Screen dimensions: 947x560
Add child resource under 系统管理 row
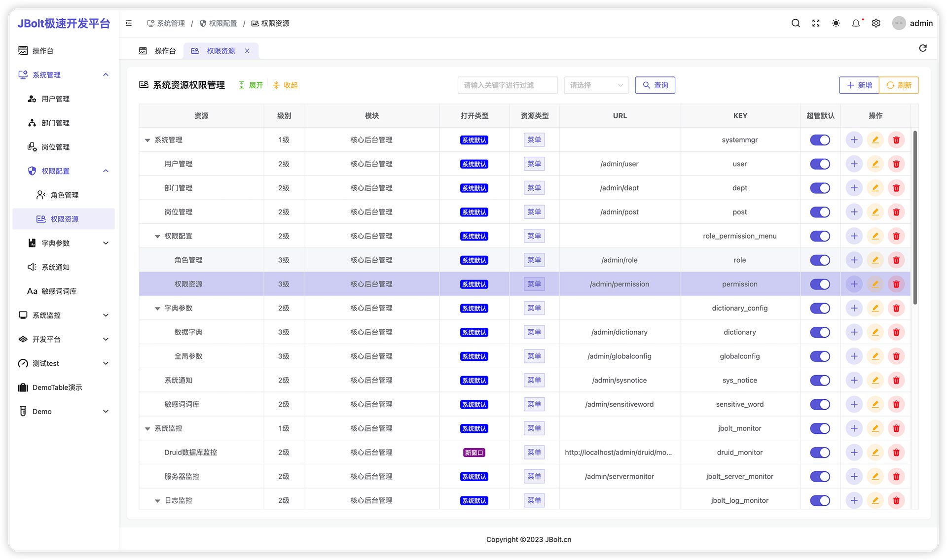pos(854,140)
